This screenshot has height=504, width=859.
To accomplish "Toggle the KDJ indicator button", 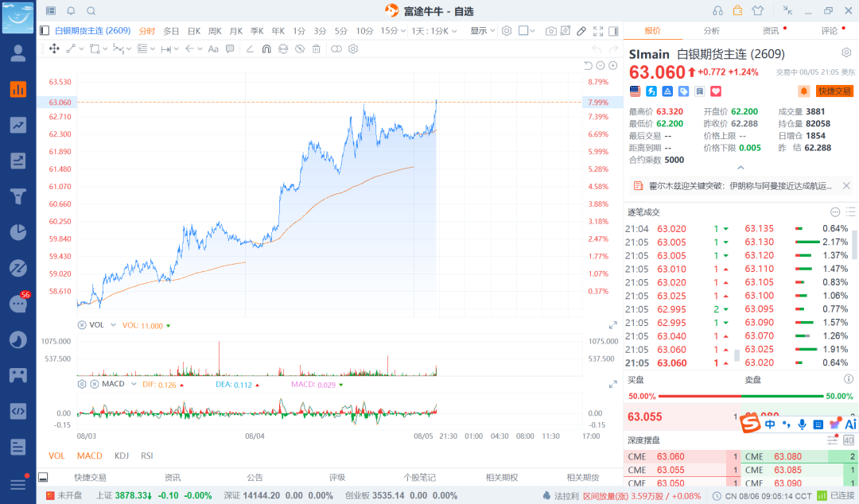I will 122,456.
